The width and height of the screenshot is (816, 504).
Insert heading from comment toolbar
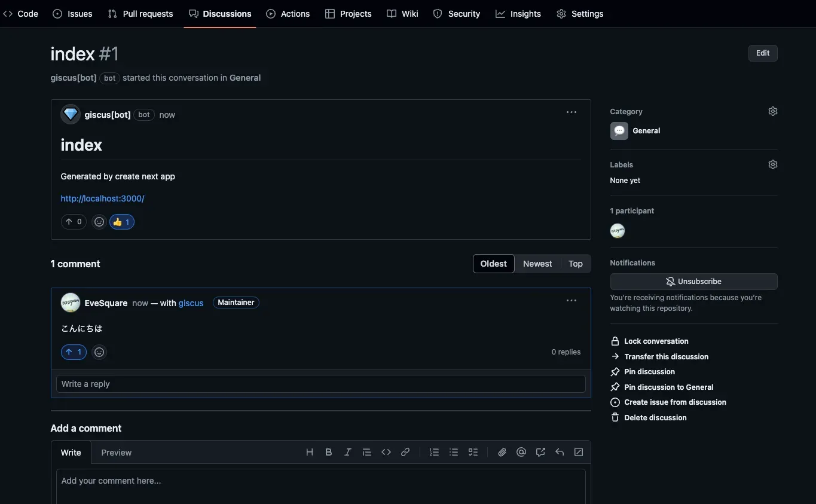click(310, 453)
